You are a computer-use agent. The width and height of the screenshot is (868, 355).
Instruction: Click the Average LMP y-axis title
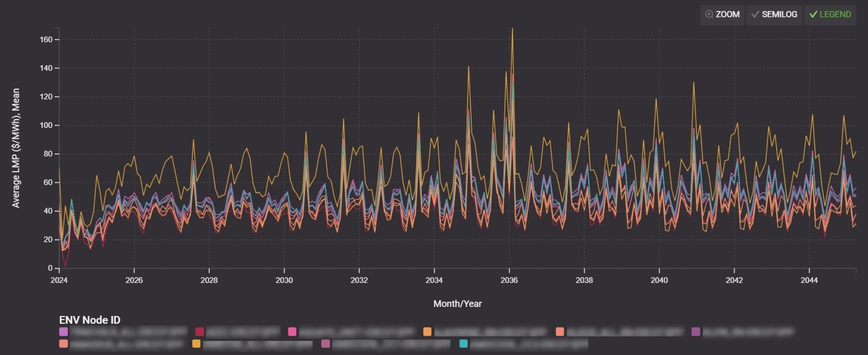coord(16,148)
